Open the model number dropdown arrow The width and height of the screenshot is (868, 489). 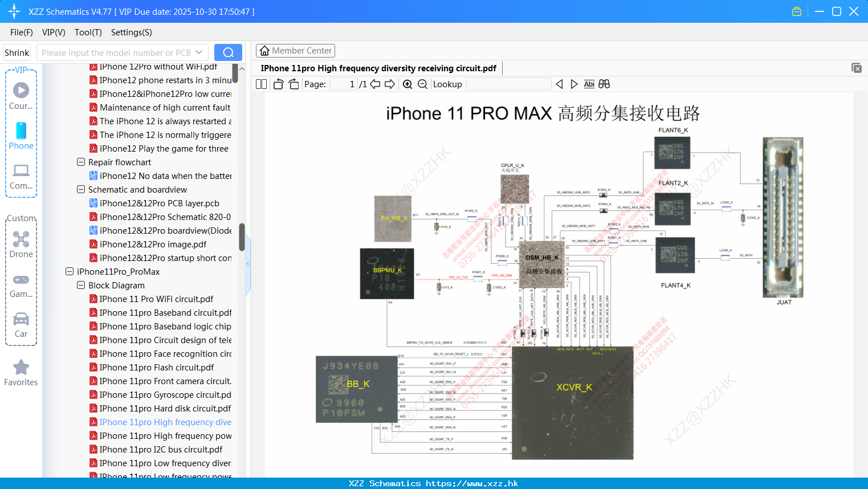coord(199,52)
